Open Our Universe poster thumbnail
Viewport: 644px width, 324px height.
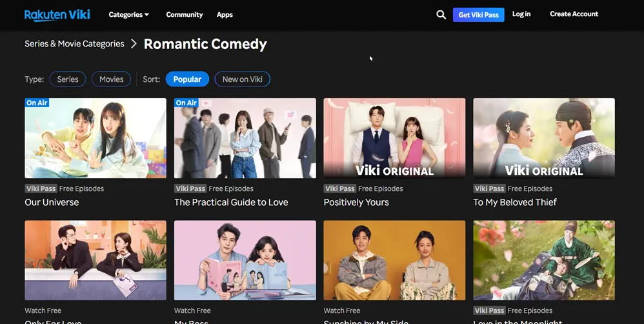pos(96,138)
